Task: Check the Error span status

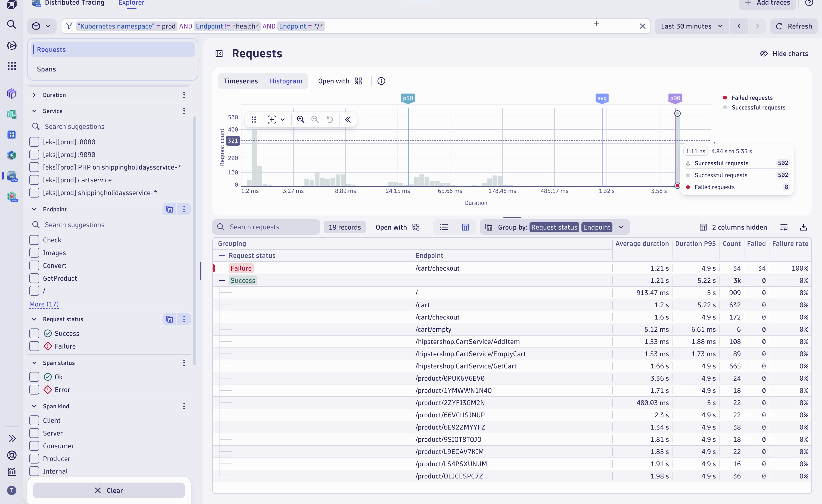Action: coord(34,390)
